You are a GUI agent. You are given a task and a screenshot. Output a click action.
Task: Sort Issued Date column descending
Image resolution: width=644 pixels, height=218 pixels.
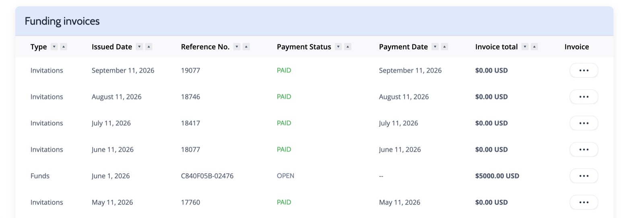[x=139, y=47]
